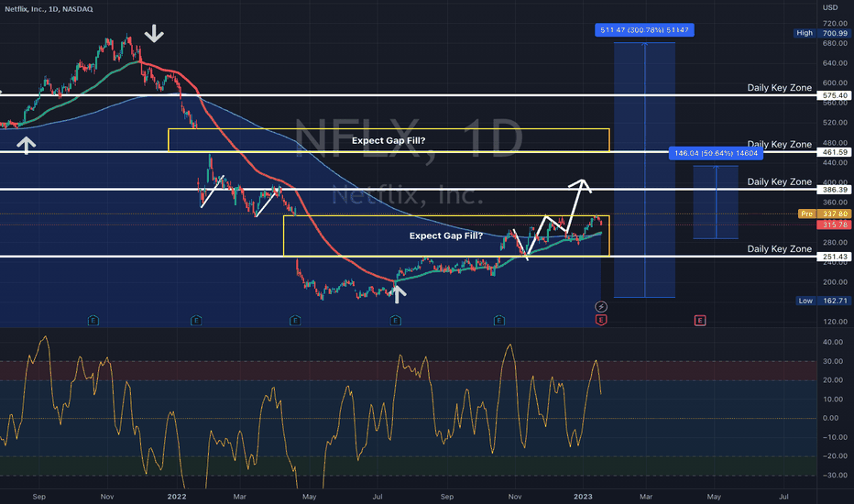Click the October 2022 earnings E marker
Screen dimensions: 854x504
pos(498,321)
